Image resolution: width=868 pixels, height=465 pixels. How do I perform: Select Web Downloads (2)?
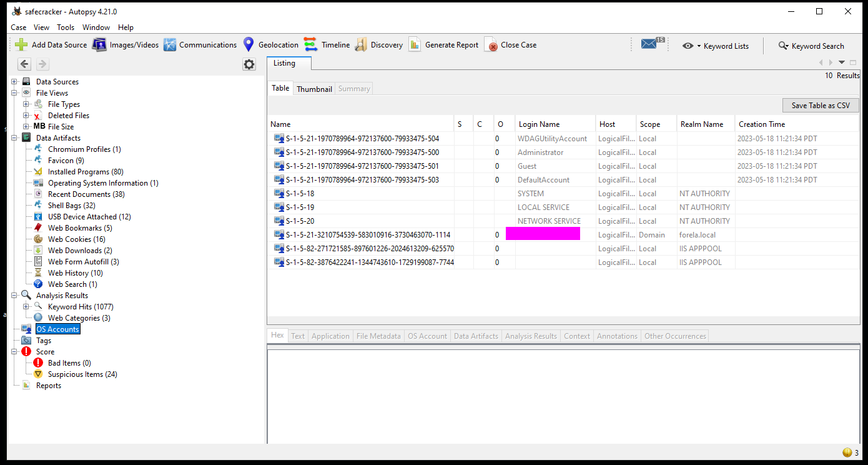[80, 251]
